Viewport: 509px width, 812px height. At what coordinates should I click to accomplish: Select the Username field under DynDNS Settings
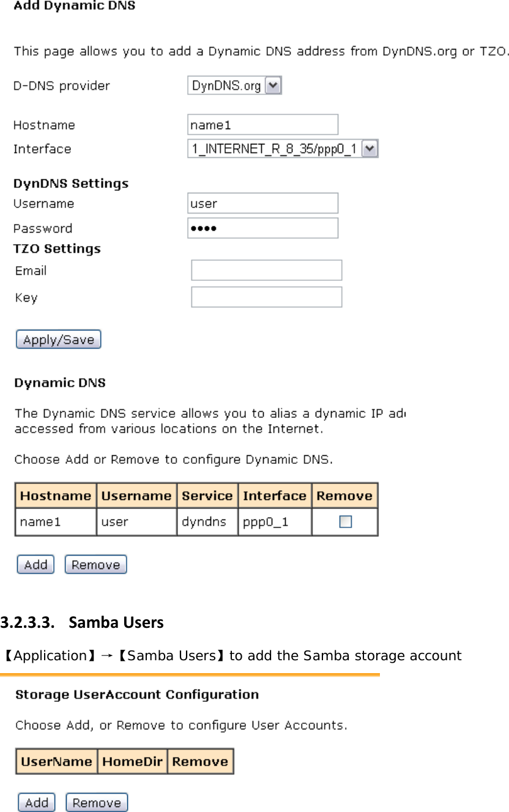[x=263, y=203]
